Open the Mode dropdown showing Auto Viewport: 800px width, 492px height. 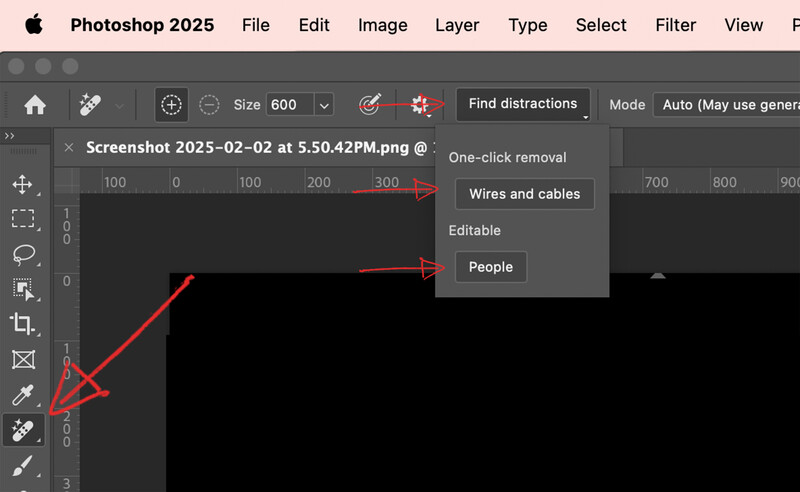pos(727,105)
